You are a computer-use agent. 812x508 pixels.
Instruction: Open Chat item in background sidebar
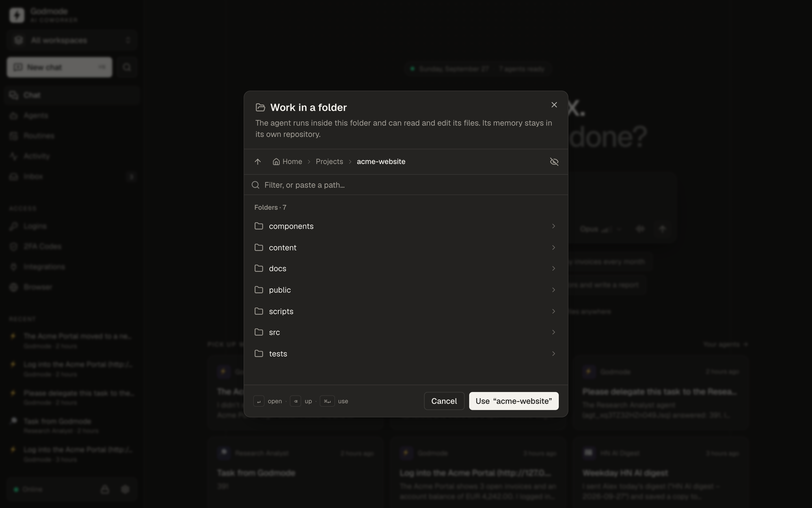click(x=72, y=95)
